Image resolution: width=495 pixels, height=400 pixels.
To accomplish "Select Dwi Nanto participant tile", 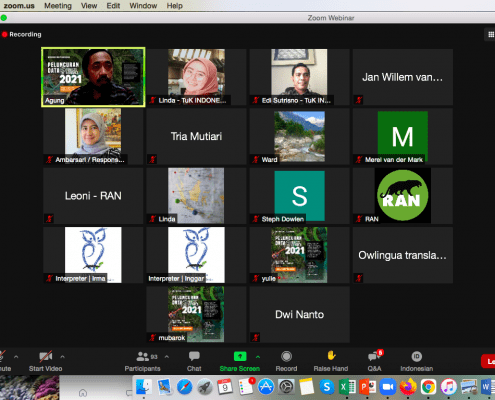I will click(299, 314).
